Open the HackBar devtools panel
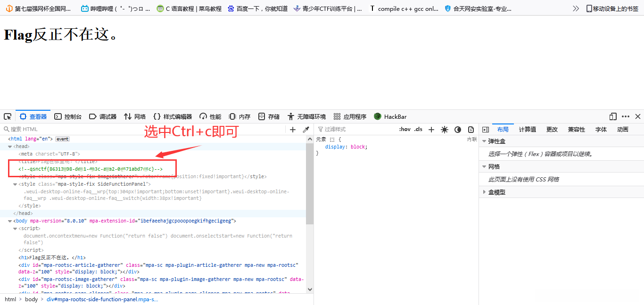Screen dimensions: 644x305 coord(390,116)
